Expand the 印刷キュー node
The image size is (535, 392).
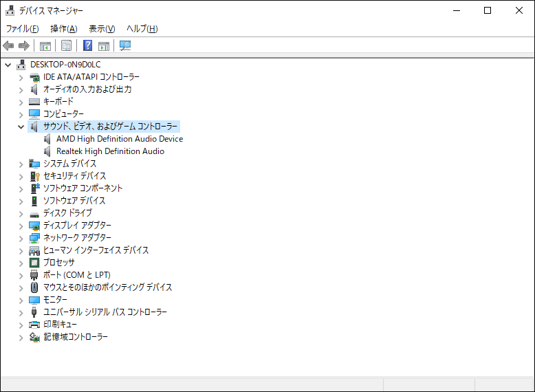coord(21,325)
